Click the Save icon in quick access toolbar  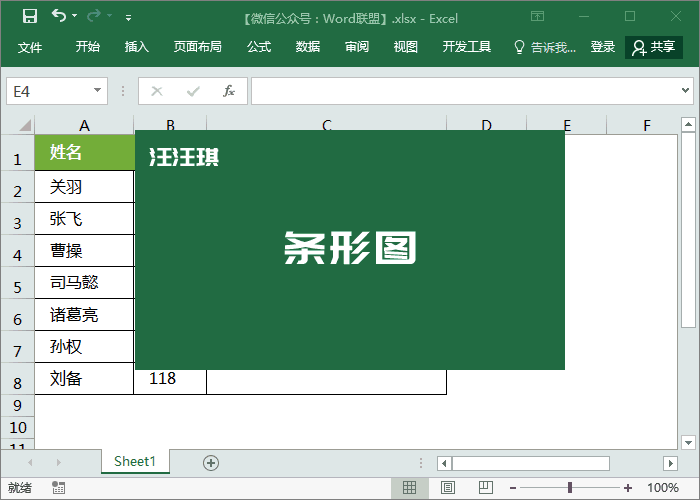[x=30, y=17]
